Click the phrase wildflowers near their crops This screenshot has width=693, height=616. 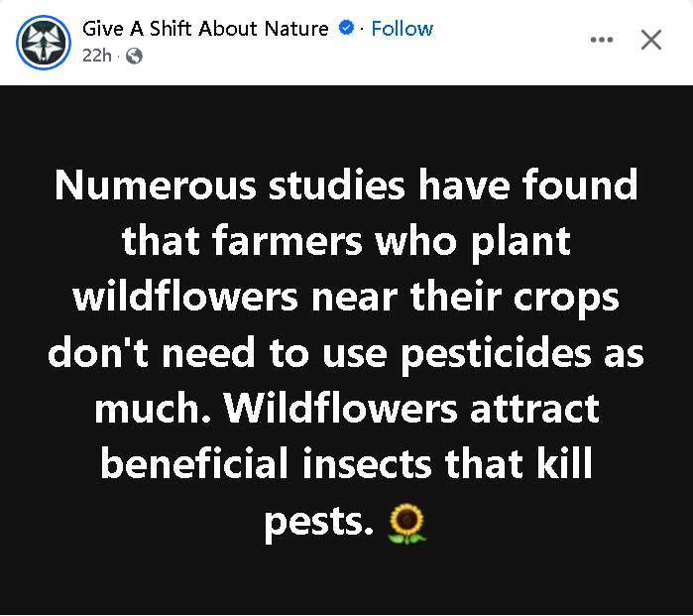click(x=346, y=298)
